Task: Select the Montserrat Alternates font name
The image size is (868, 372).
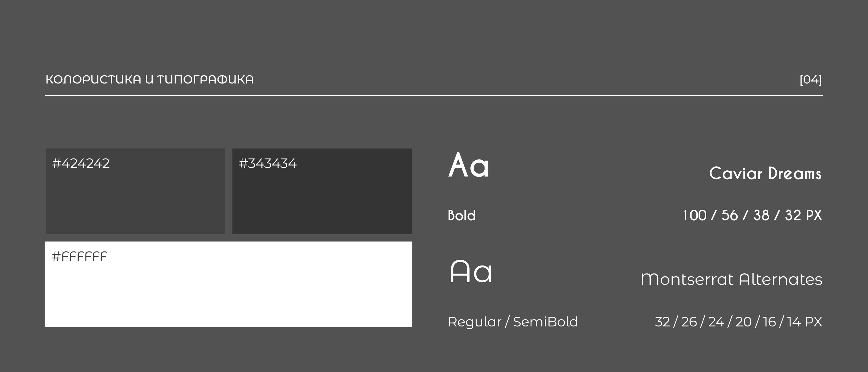Action: coord(731,279)
